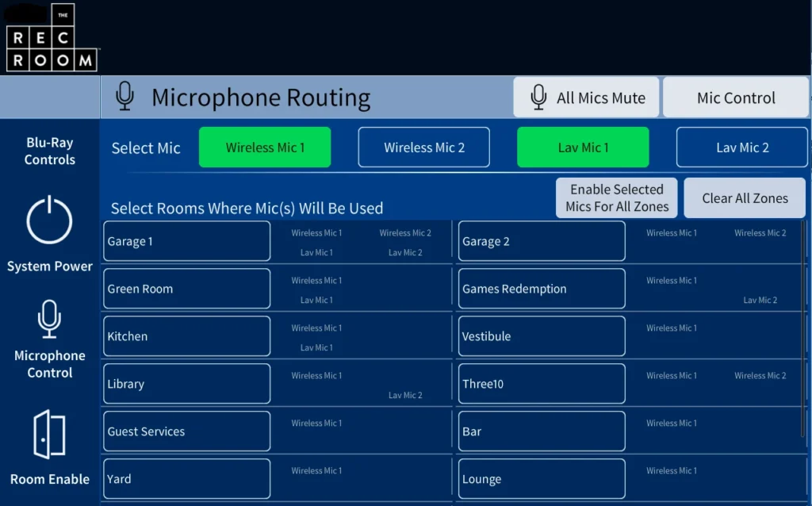Enable mics in the Kitchen zone
This screenshot has width=812, height=506.
tap(186, 335)
